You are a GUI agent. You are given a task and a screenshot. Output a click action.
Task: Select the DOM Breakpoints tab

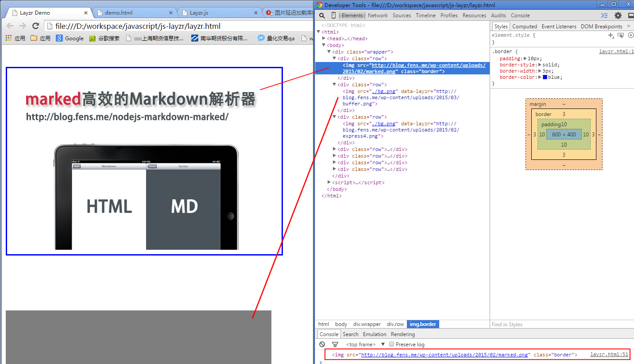(601, 27)
